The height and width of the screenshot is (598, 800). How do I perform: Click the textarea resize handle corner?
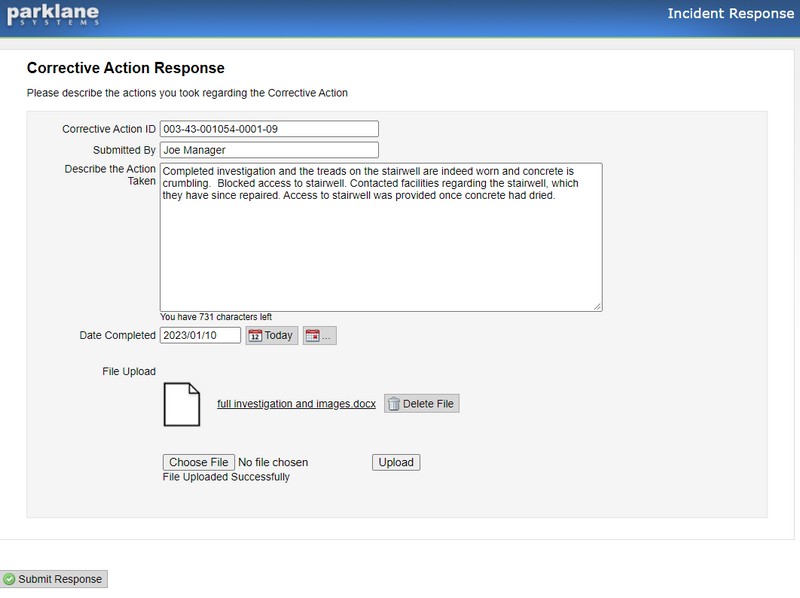(597, 306)
